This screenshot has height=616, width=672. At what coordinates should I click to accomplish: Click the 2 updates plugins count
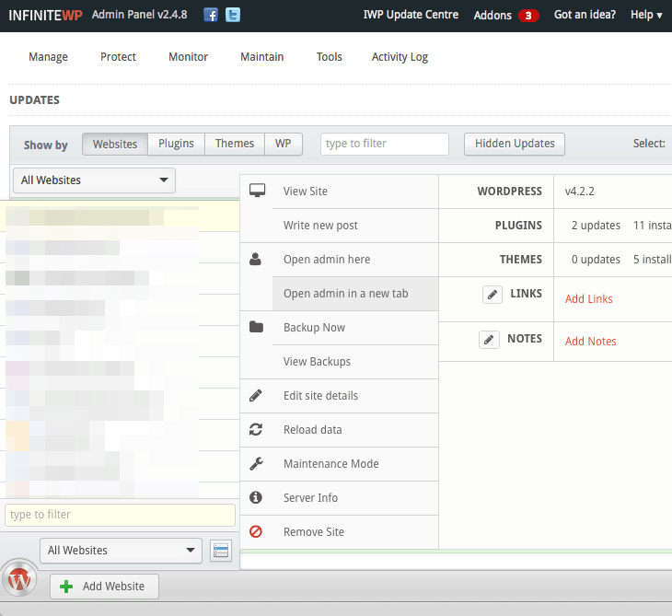click(x=596, y=226)
